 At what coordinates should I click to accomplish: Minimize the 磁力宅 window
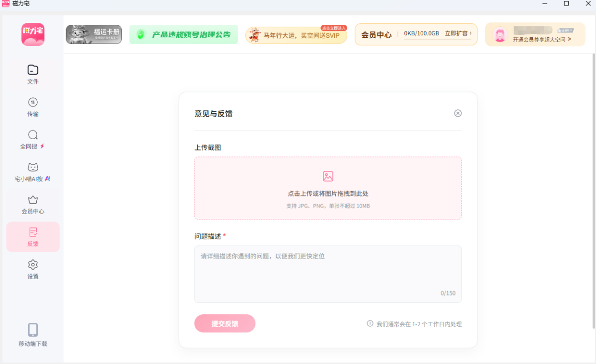click(545, 3)
